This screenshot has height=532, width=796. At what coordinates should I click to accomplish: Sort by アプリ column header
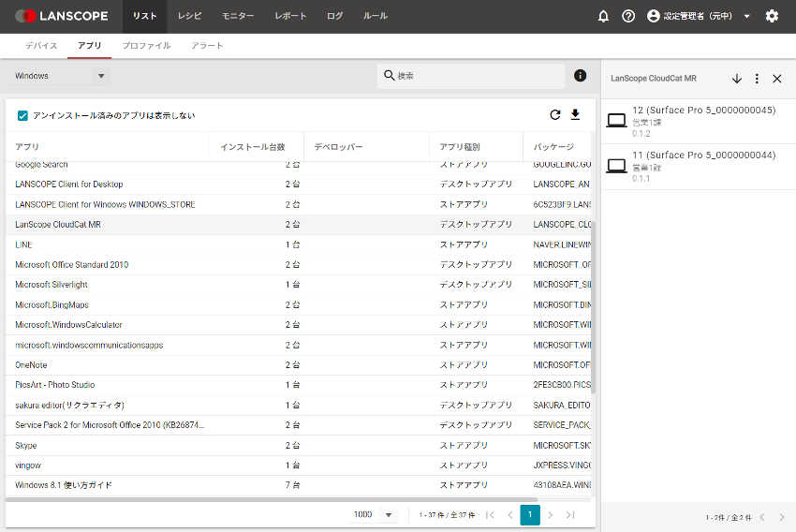27,147
